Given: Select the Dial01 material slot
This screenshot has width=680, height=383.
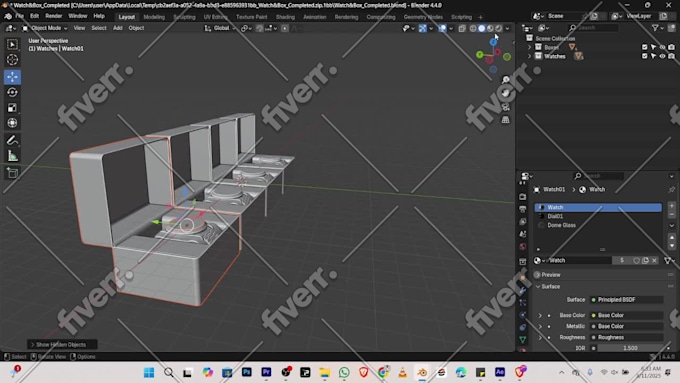Looking at the screenshot, I should (598, 216).
